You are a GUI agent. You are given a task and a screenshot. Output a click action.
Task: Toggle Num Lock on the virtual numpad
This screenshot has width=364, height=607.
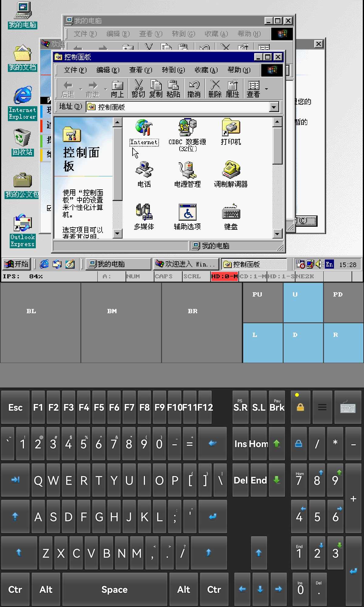[299, 444]
